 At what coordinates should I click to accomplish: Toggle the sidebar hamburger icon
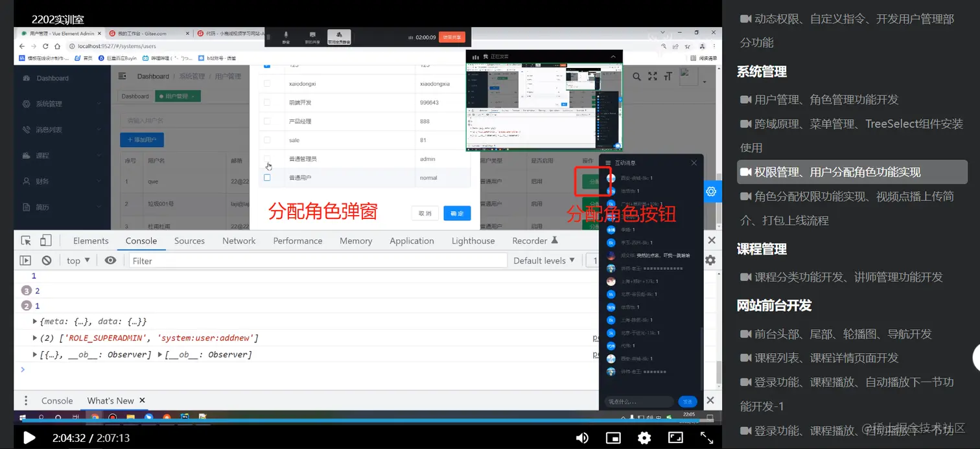[122, 76]
